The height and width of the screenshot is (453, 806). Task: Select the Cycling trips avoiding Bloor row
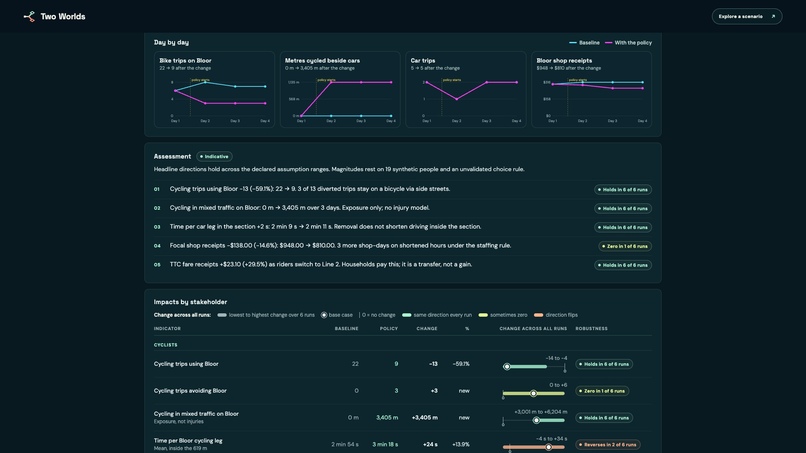point(402,391)
